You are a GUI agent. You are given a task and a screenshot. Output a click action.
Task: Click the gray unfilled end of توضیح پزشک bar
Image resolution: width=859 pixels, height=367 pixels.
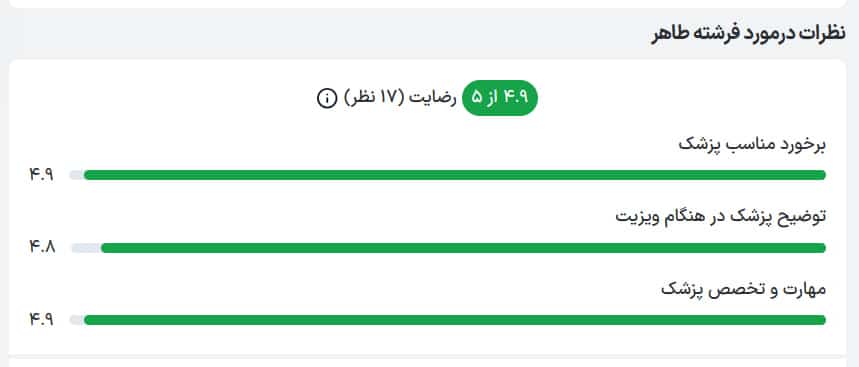pyautogui.click(x=86, y=248)
